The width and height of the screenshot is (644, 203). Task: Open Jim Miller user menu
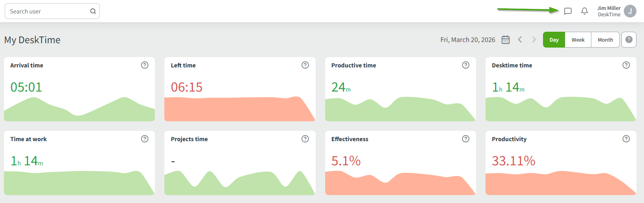pyautogui.click(x=609, y=11)
